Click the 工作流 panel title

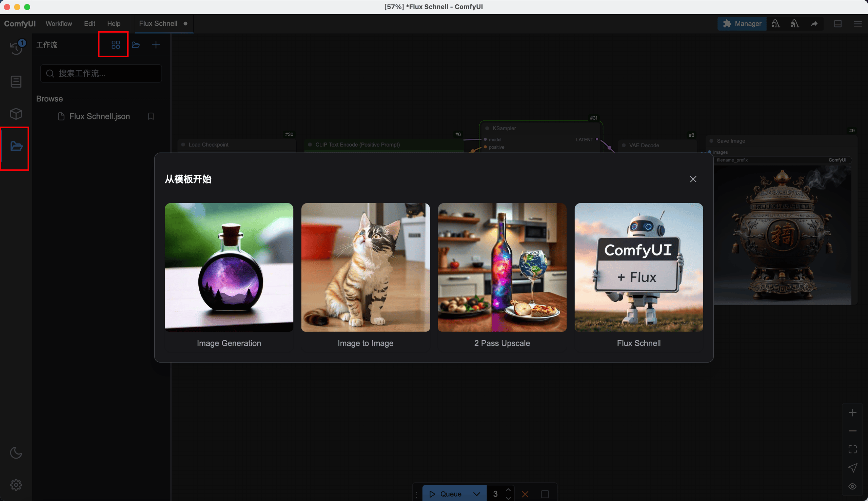tap(47, 45)
